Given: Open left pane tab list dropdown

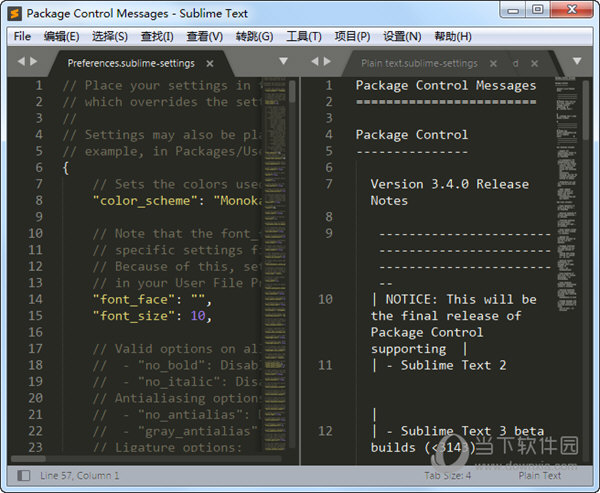Looking at the screenshot, I should click(x=283, y=61).
